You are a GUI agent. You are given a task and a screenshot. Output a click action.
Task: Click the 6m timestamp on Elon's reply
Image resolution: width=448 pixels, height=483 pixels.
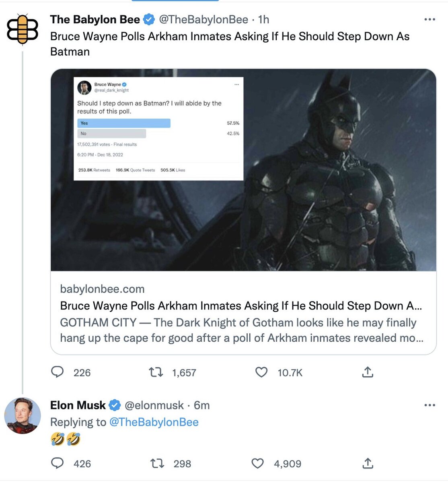[x=202, y=405]
